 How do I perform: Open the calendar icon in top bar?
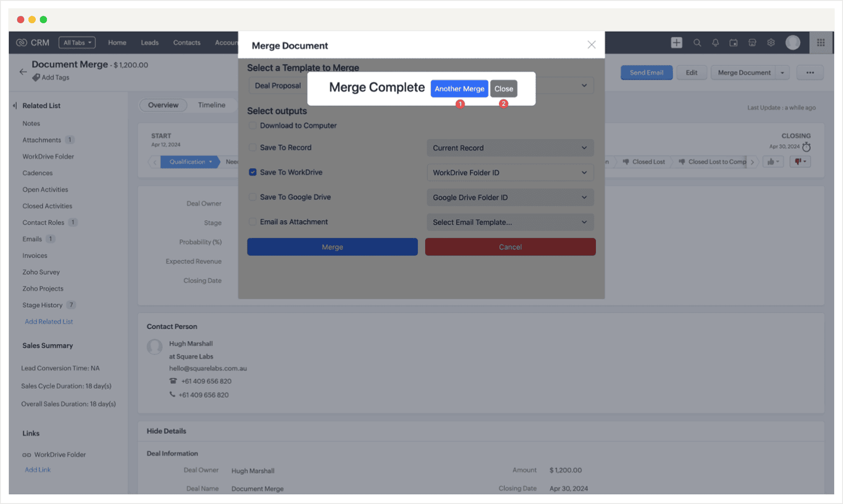[733, 43]
